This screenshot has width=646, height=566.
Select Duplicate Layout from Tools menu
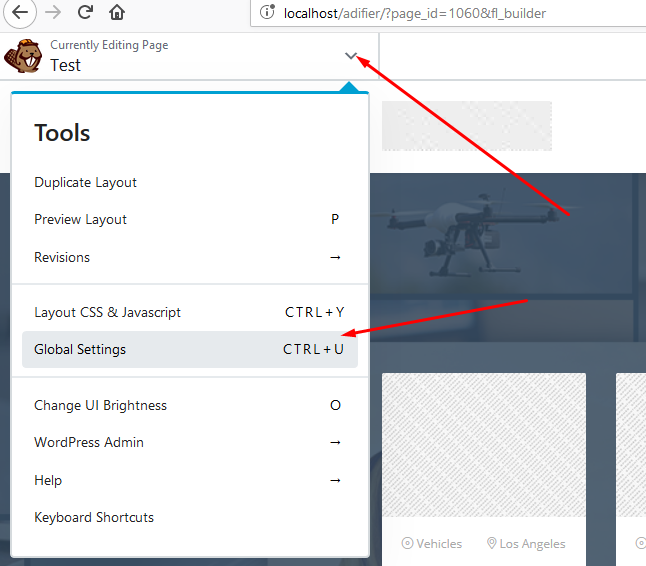tap(86, 182)
